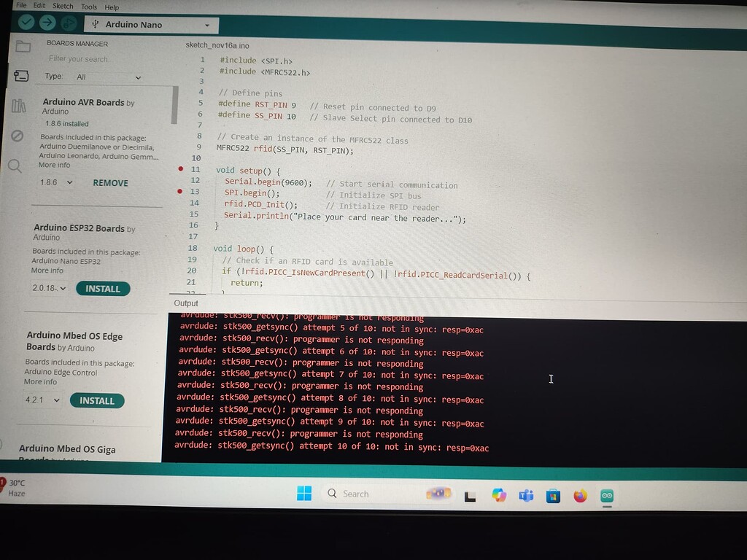The height and width of the screenshot is (560, 747).
Task: Open the Tools menu
Action: click(89, 7)
